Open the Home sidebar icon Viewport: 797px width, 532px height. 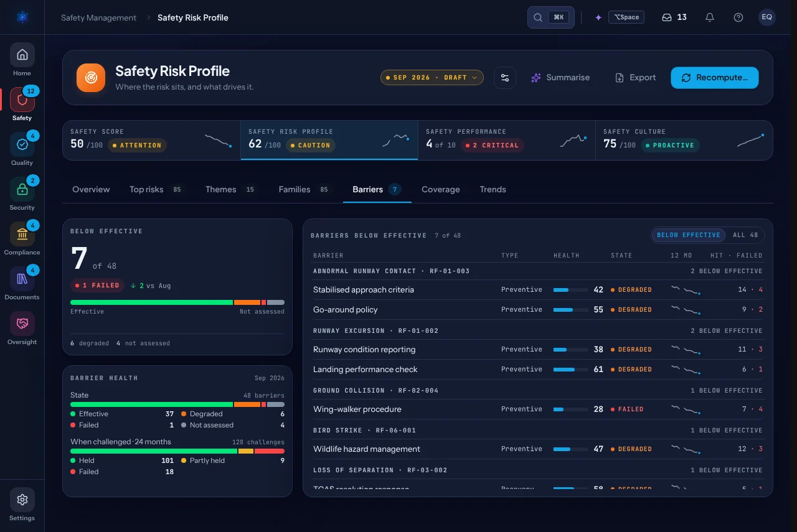(x=22, y=55)
